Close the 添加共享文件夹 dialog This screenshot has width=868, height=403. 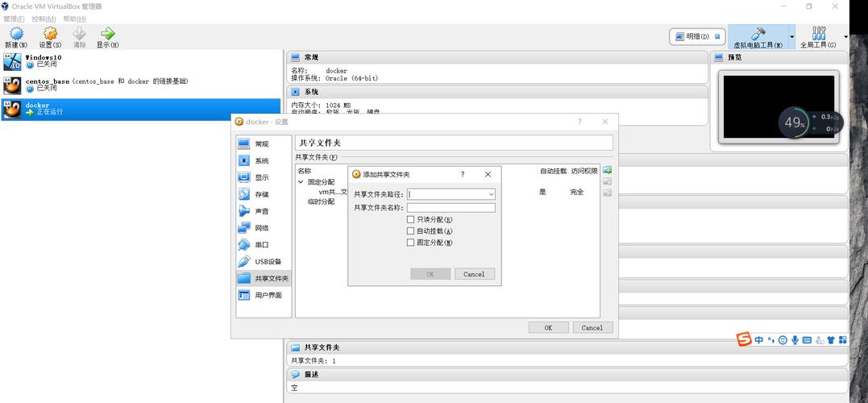tap(488, 174)
